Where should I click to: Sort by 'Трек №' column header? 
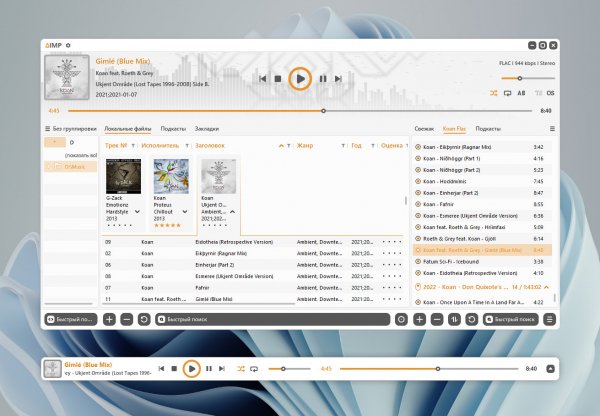[116, 145]
